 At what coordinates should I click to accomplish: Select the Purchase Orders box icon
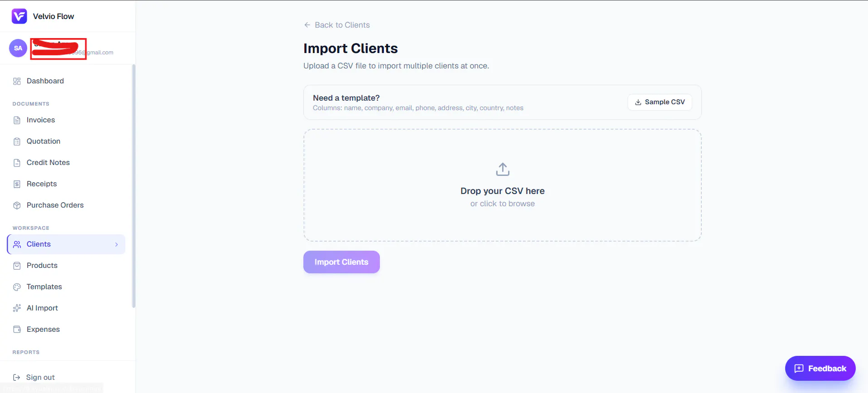click(17, 205)
